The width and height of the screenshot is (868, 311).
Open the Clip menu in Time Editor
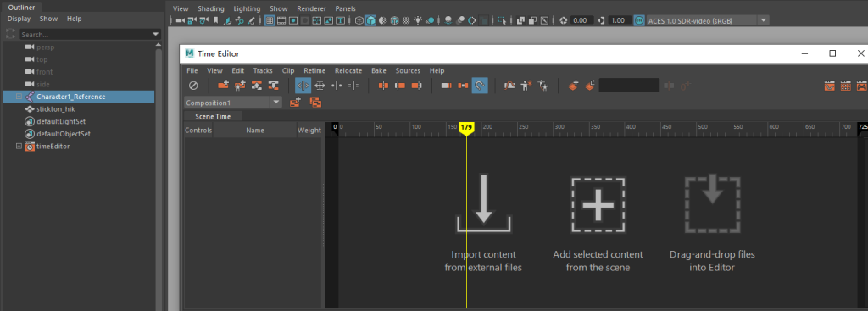click(288, 71)
